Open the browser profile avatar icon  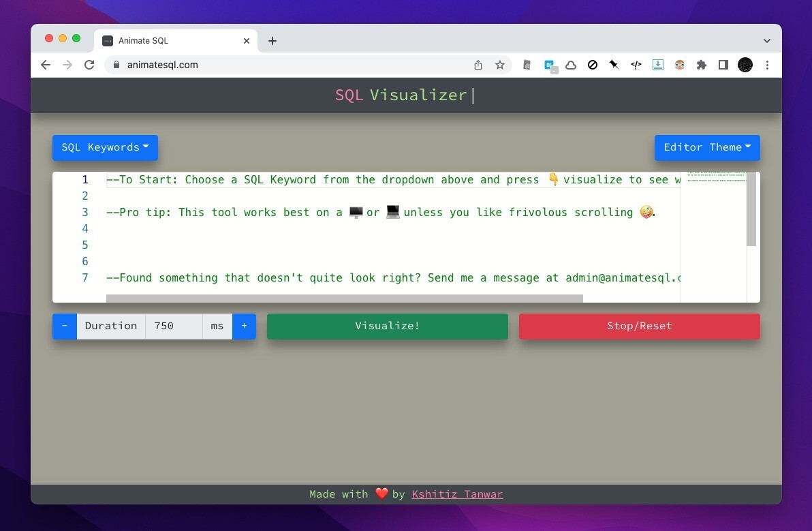pos(745,65)
